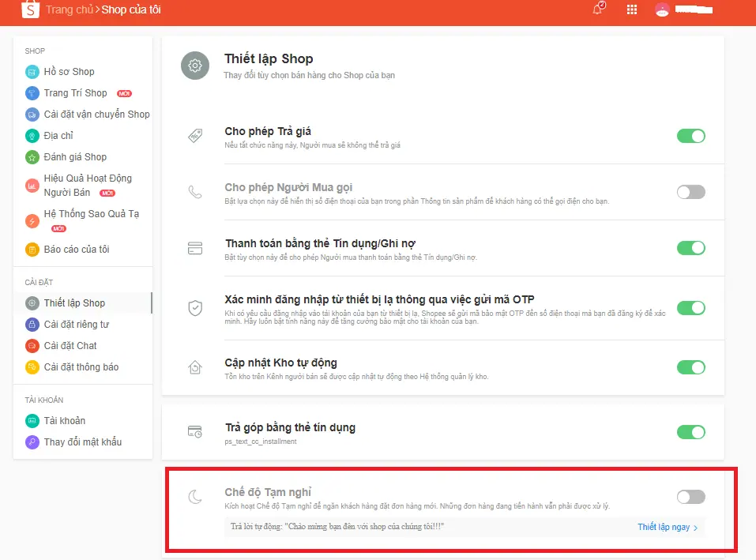Click the user avatar icon

662,9
